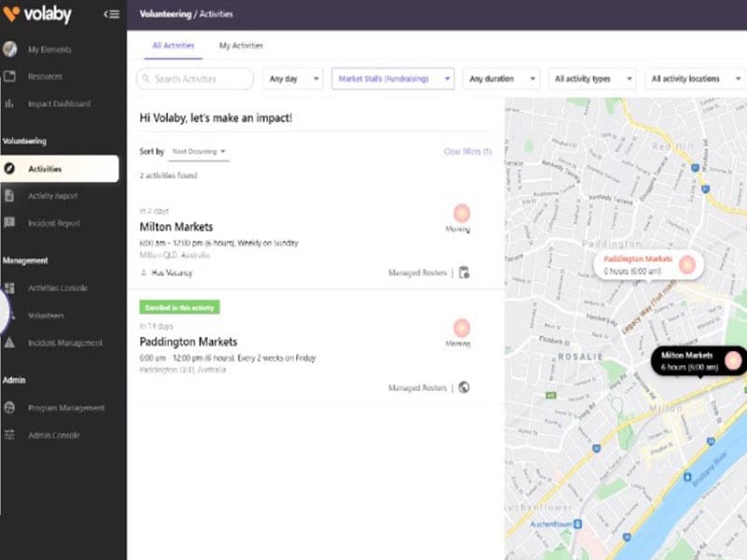Open the Paddington Markets activity title
The height and width of the screenshot is (560, 747).
click(x=189, y=342)
